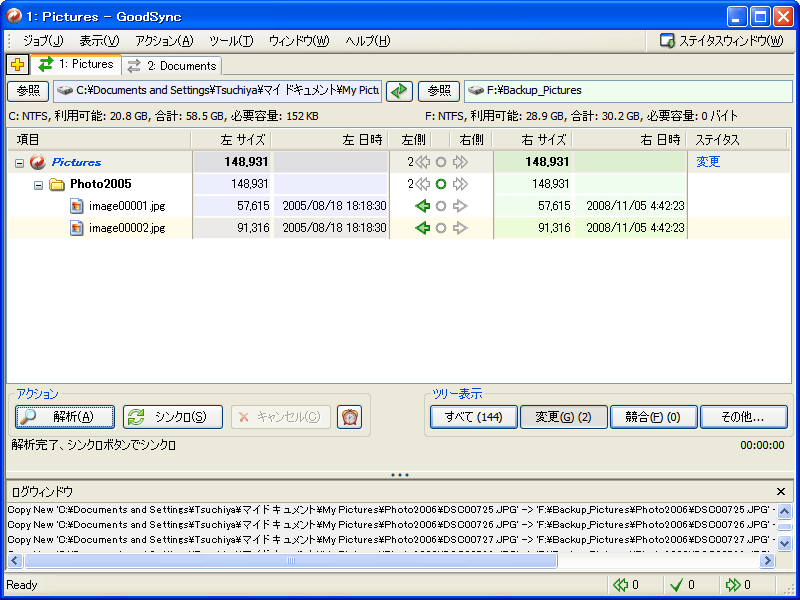This screenshot has width=800, height=600.
Task: Click right double arrow in Pictures row
Action: [x=460, y=162]
